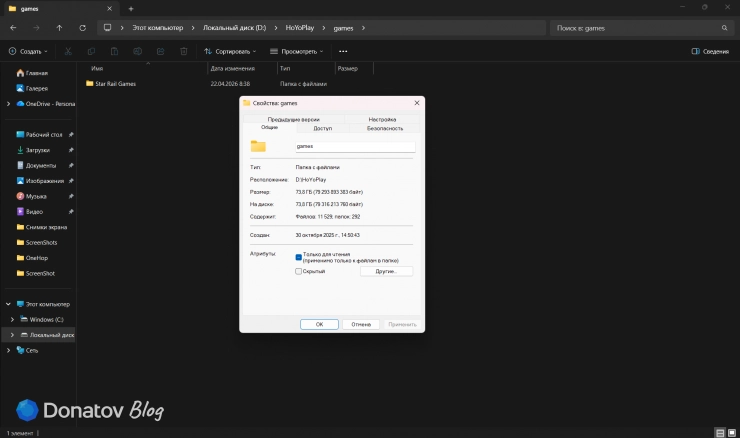Open the Other attributes button
Viewport: 740px width, 438px height.
[386, 271]
